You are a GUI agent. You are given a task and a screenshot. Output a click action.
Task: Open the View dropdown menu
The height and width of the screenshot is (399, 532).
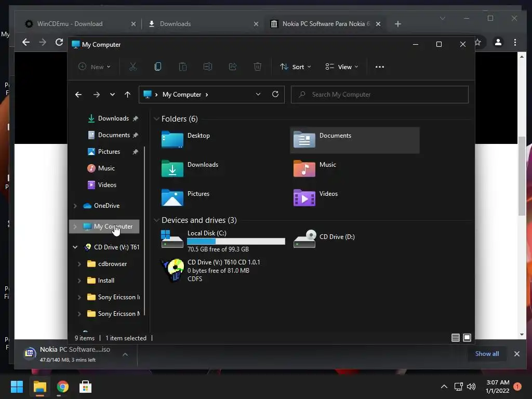342,67
